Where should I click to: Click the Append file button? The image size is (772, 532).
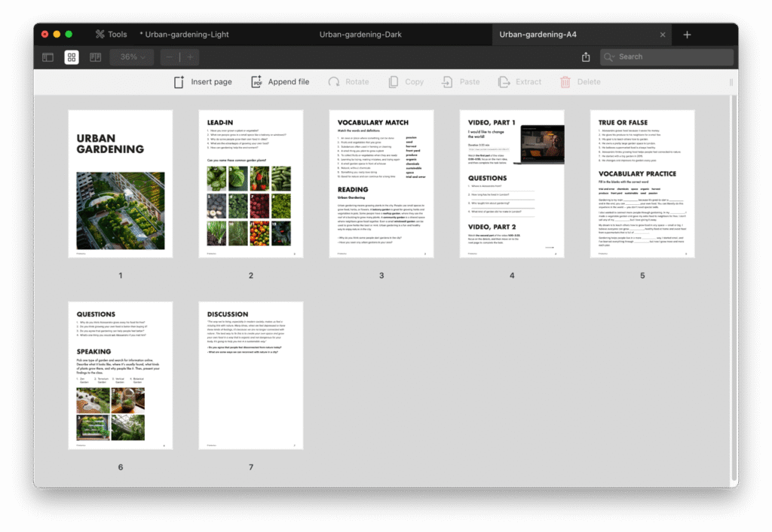tap(280, 82)
